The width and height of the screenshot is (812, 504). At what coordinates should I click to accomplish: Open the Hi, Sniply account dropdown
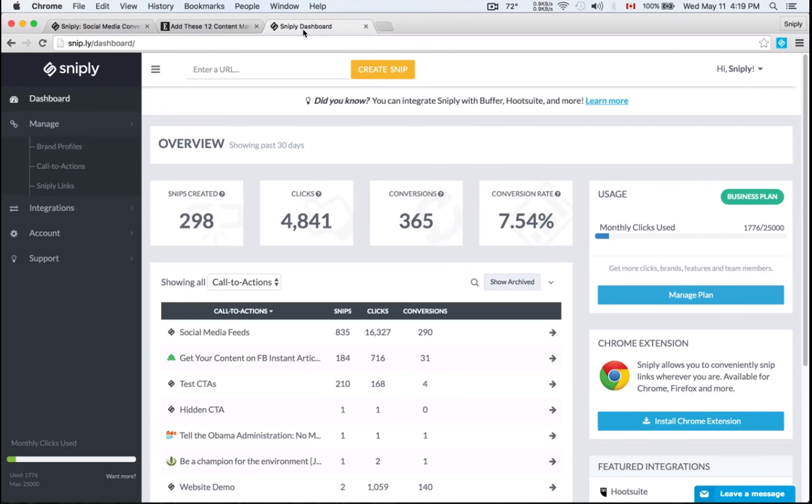739,68
